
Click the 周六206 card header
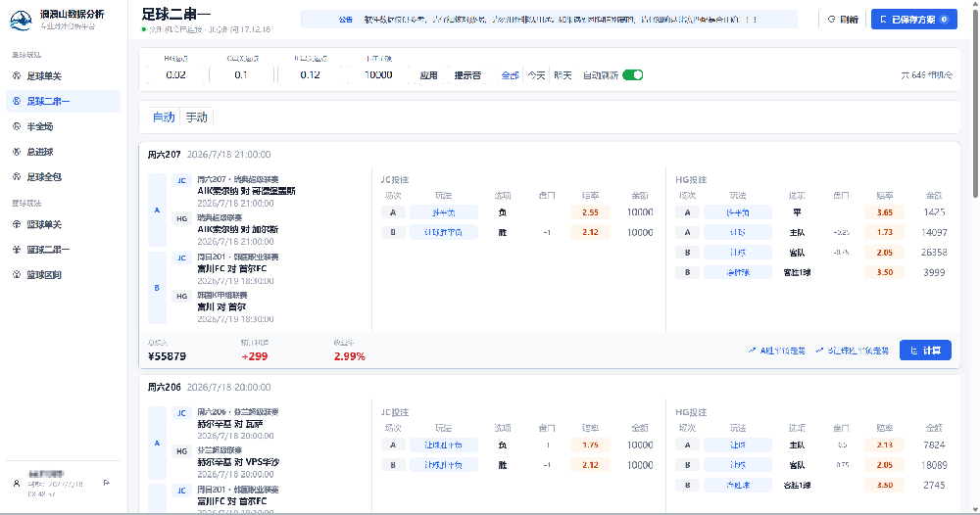210,387
